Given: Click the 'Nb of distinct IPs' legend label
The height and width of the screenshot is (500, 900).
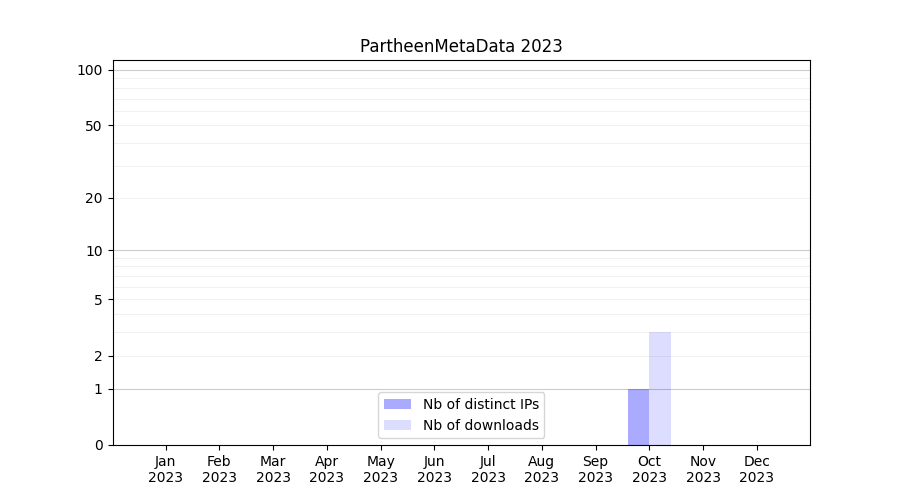Looking at the screenshot, I should click(x=480, y=404).
